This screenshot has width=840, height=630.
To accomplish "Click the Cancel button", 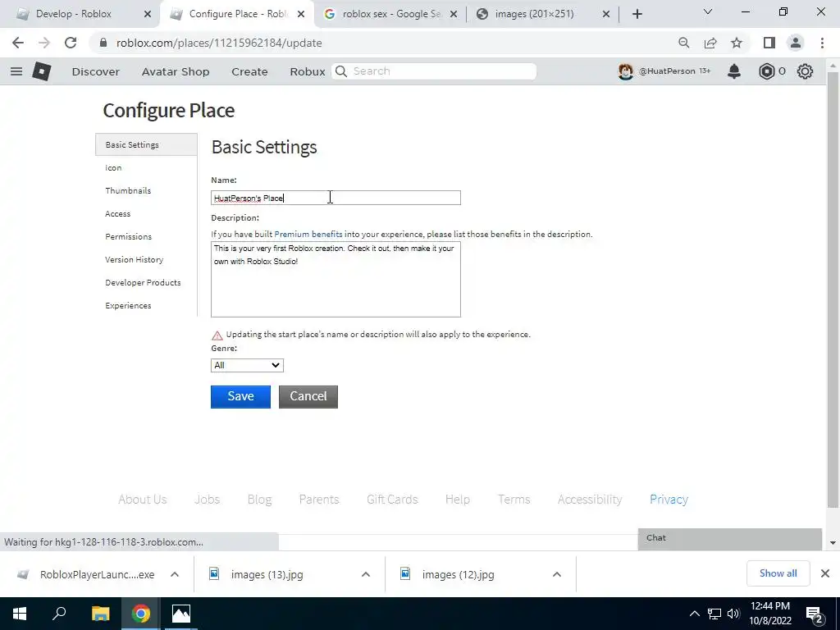I will point(308,396).
